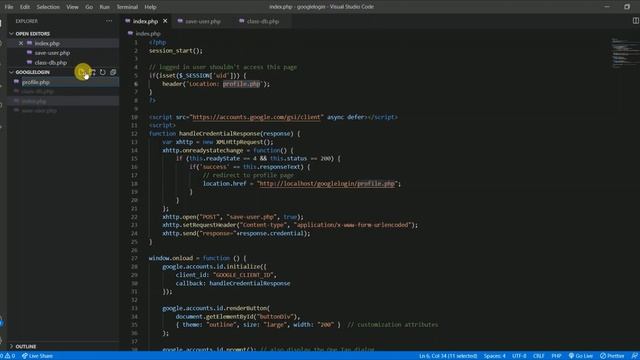This screenshot has height=360, width=640.
Task: Click Go Live server button
Action: (x=580, y=356)
